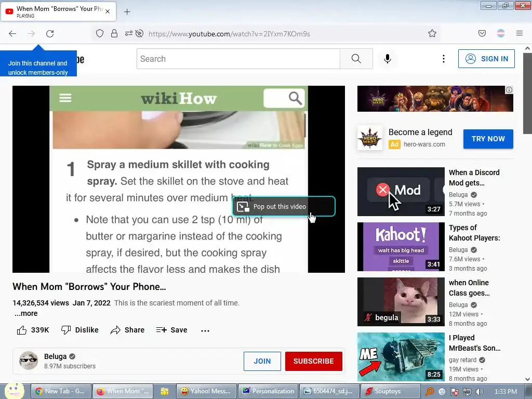532x399 pixels.
Task: Open the site permissions icon in address bar
Action: pyautogui.click(x=129, y=33)
